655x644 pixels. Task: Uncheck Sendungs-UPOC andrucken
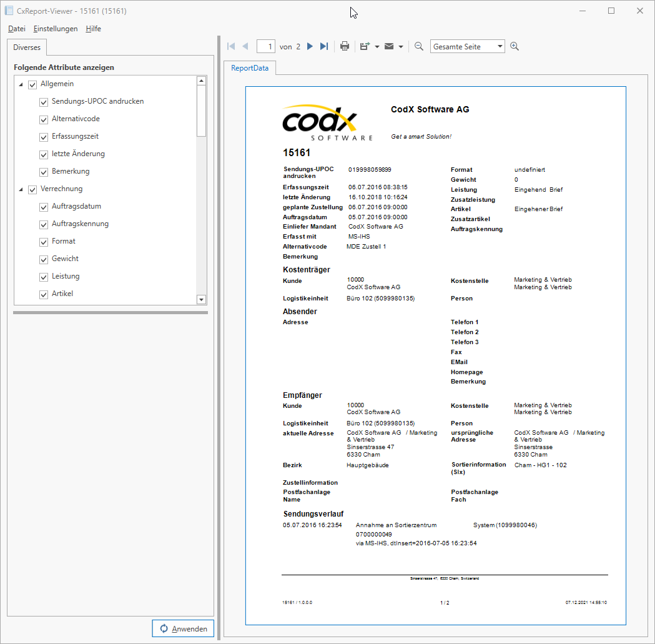tap(44, 102)
